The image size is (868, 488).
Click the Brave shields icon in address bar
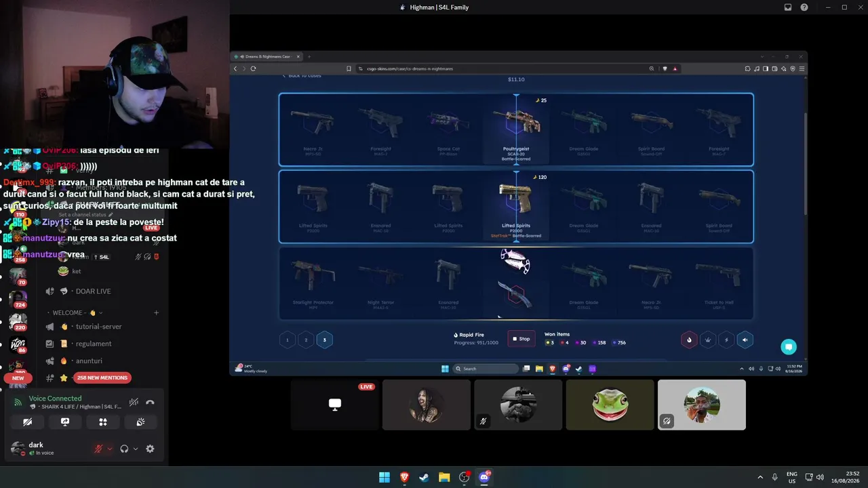click(665, 68)
